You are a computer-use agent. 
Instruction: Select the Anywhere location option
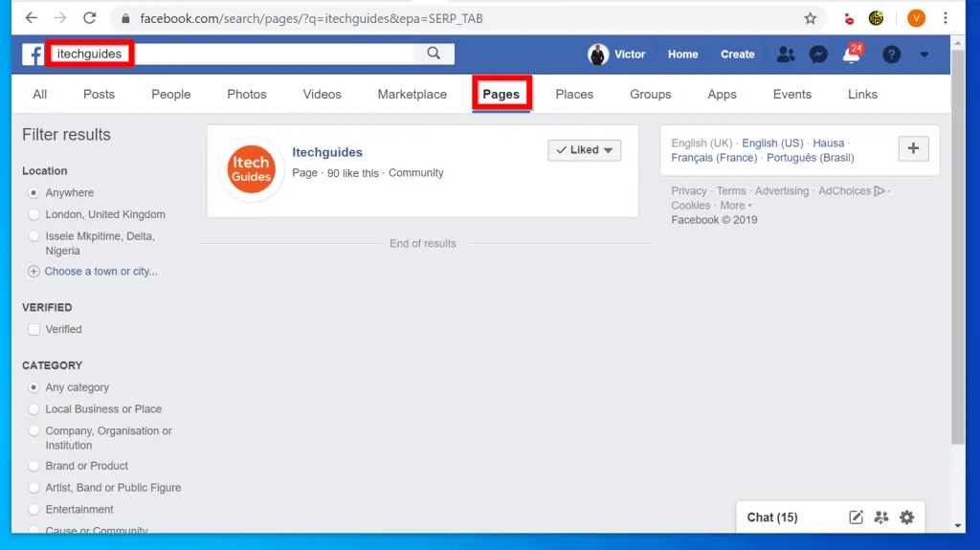33,193
